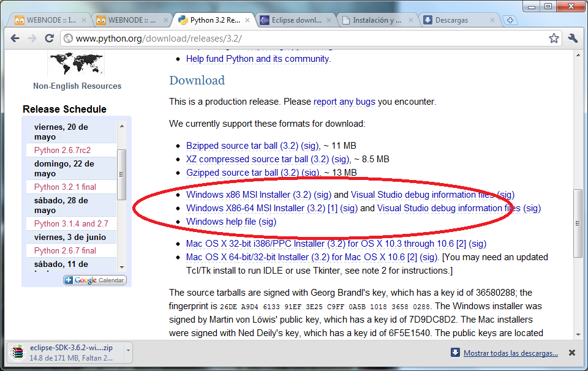Click the eclipse zip file icon in downloads bar
The width and height of the screenshot is (588, 371).
tap(17, 353)
